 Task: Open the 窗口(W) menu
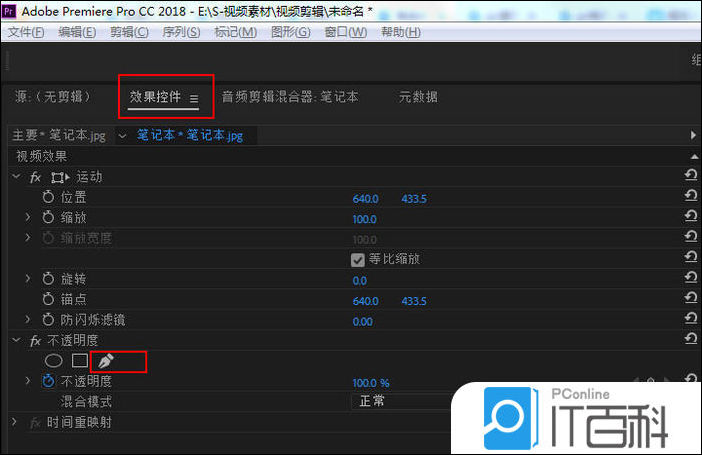click(x=346, y=32)
